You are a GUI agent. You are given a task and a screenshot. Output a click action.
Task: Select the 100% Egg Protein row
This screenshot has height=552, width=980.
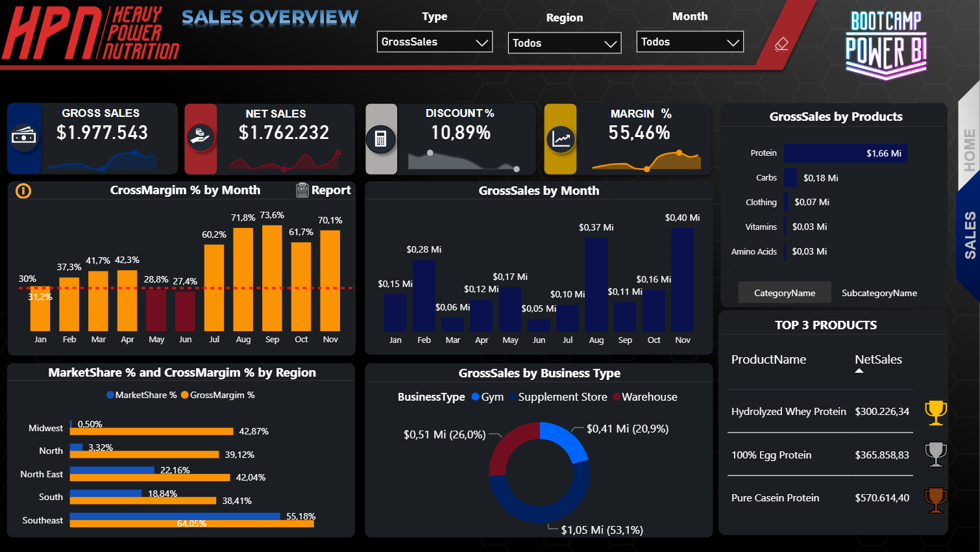[820, 455]
